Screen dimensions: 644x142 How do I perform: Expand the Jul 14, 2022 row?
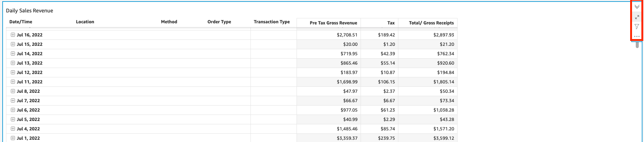13,54
